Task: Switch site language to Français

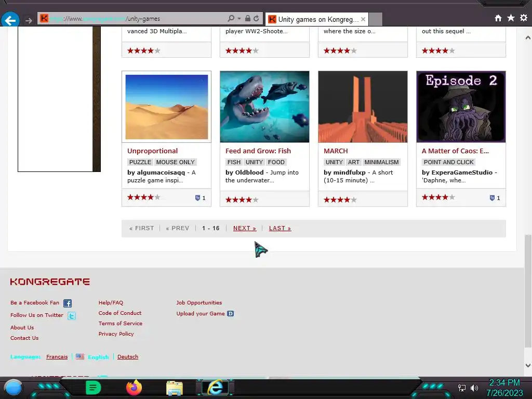Action: pos(57,357)
